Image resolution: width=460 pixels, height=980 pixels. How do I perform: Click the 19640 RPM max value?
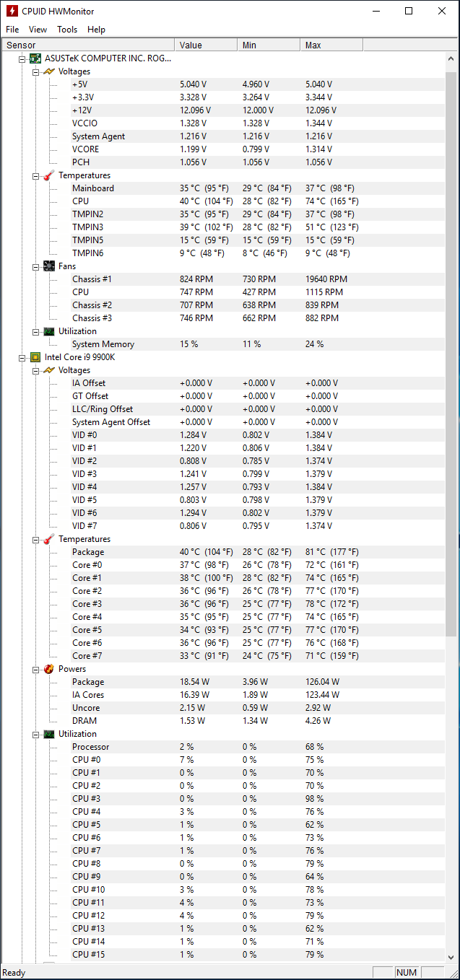pos(326,279)
